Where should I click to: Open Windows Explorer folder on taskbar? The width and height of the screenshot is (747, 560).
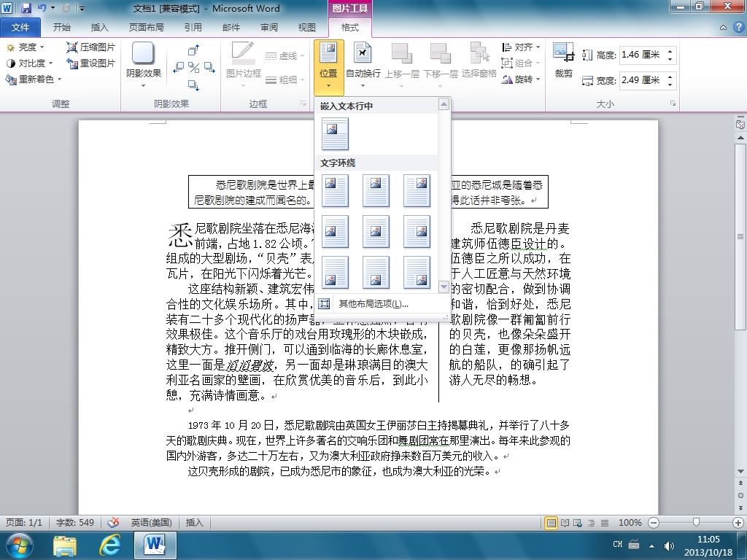pyautogui.click(x=65, y=545)
